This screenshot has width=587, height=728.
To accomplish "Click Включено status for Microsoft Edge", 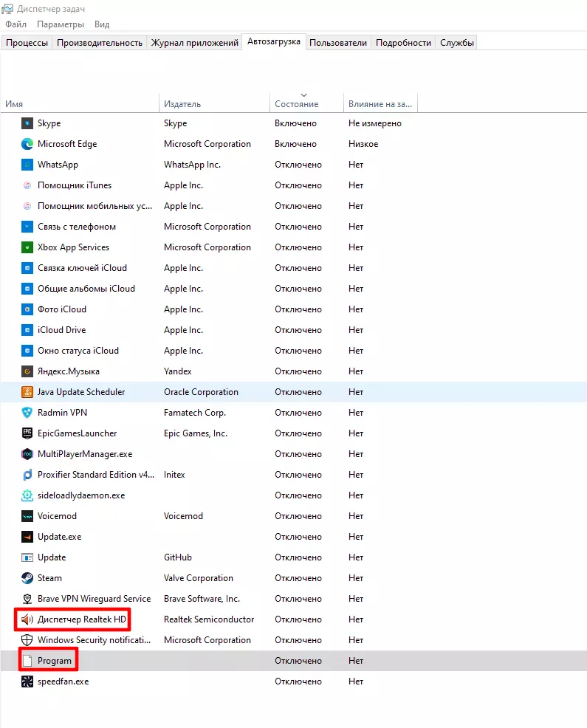I will 295,144.
